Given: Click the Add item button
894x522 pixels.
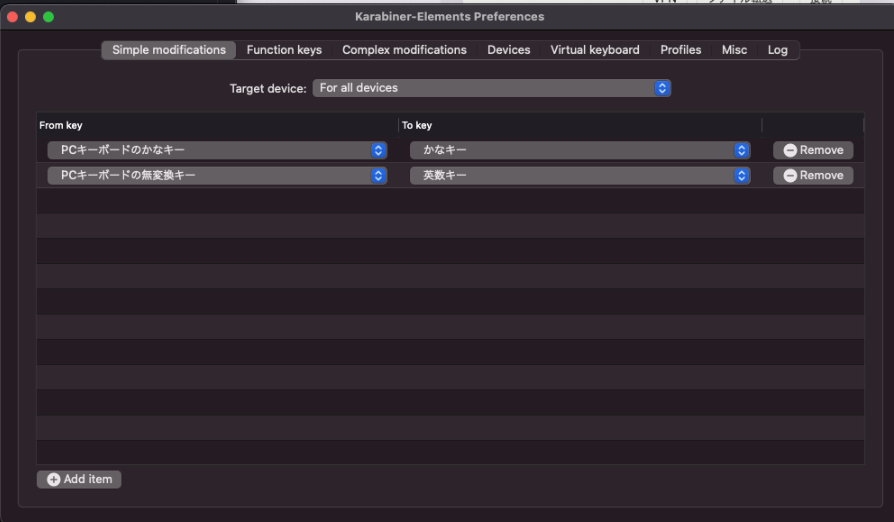Looking at the screenshot, I should [x=79, y=479].
